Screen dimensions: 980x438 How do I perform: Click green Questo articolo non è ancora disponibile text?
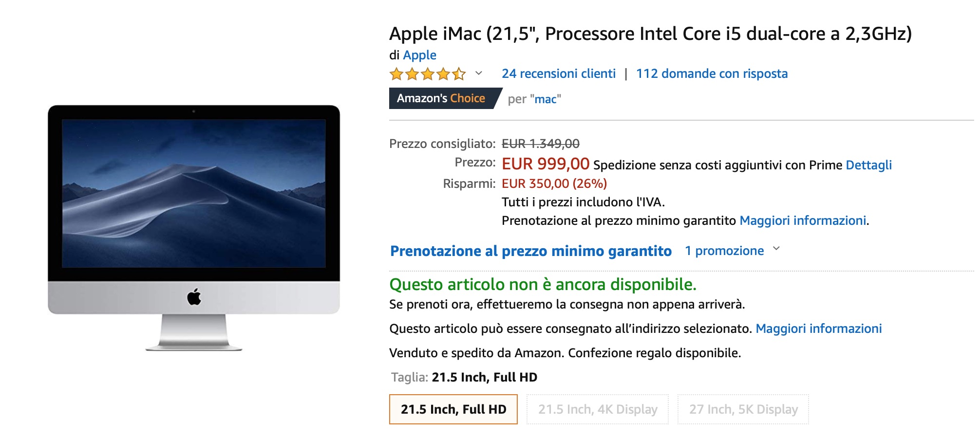point(543,284)
